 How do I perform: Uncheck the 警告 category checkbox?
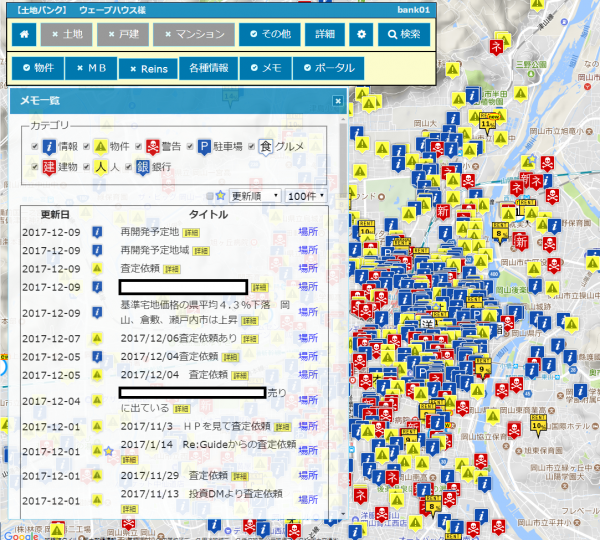139,147
